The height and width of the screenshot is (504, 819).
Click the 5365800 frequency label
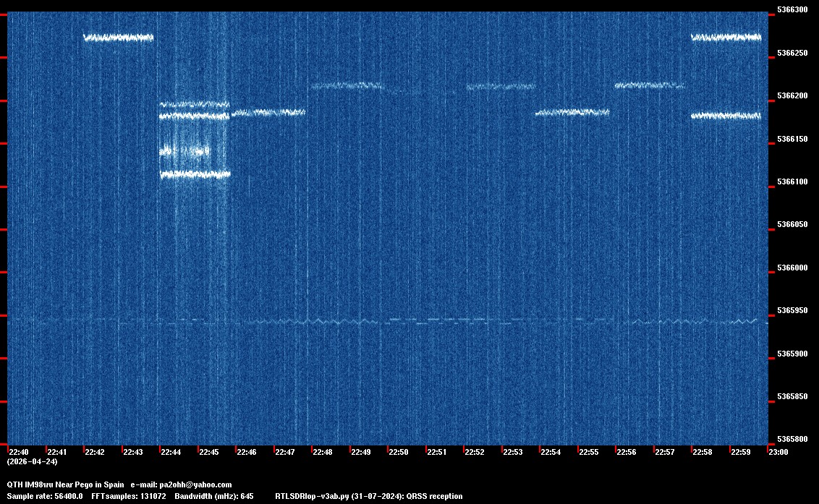click(792, 440)
